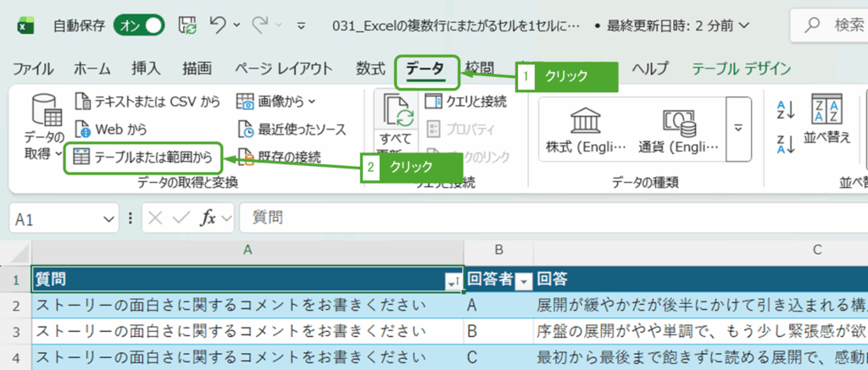The height and width of the screenshot is (370, 868).
Task: Click Sort A to Z ascending icon
Action: click(x=785, y=110)
